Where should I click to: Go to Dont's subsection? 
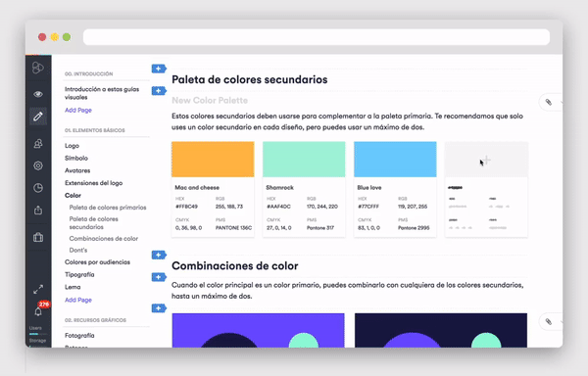coord(78,250)
